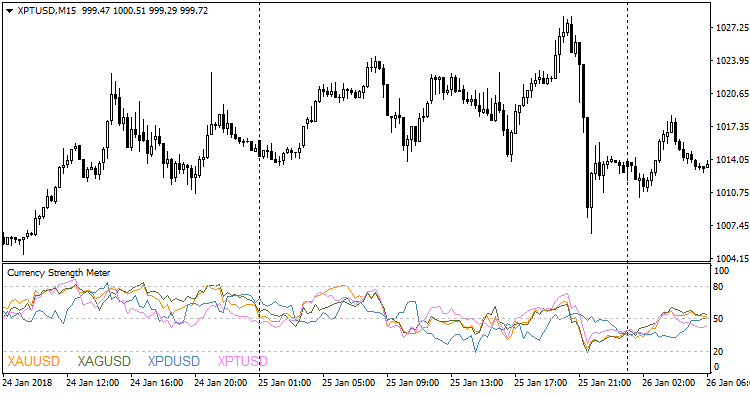Click the 1014.05 price scale value

732,160
